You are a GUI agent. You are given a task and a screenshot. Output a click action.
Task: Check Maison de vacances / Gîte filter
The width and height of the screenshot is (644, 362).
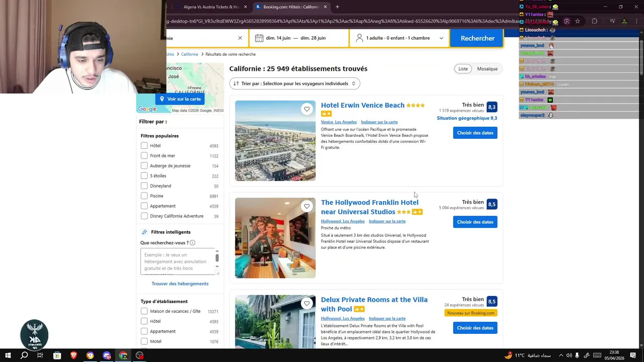pyautogui.click(x=144, y=311)
